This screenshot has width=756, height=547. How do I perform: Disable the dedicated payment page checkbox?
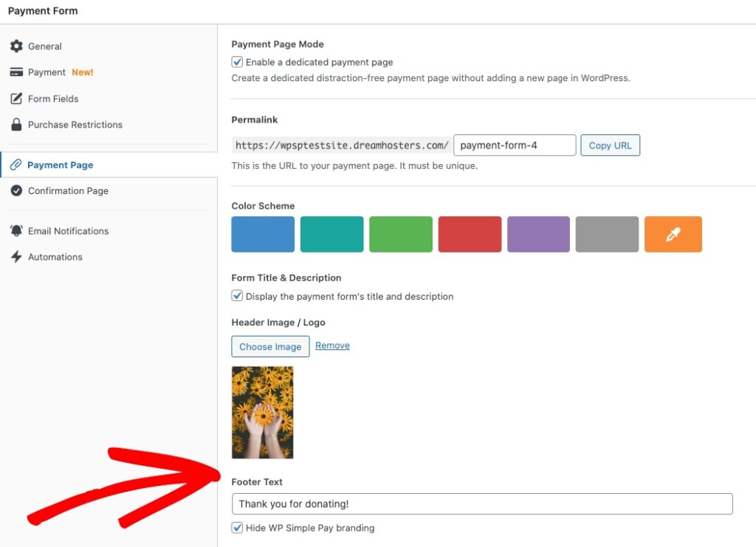coord(238,63)
